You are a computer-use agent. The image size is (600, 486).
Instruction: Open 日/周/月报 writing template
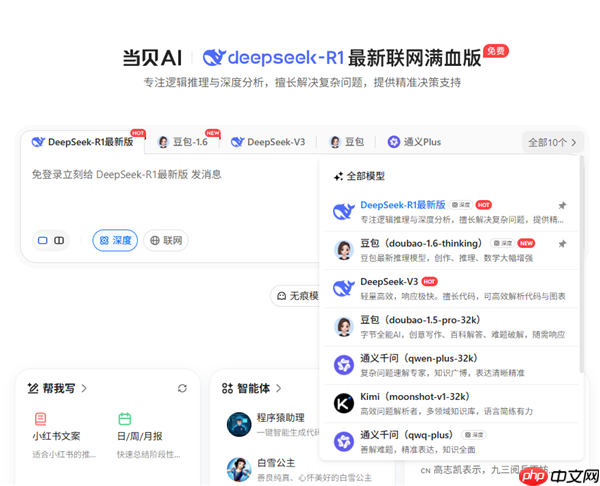click(148, 435)
